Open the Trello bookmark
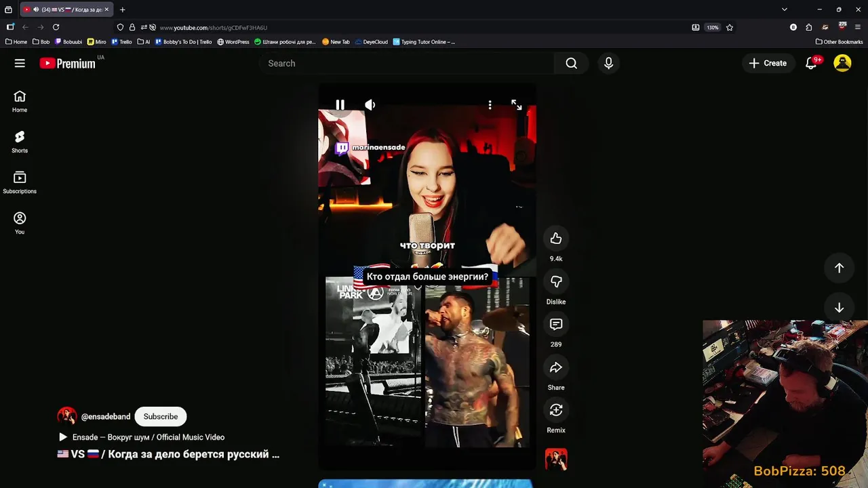Screen dimensions: 868x488 click(122, 42)
